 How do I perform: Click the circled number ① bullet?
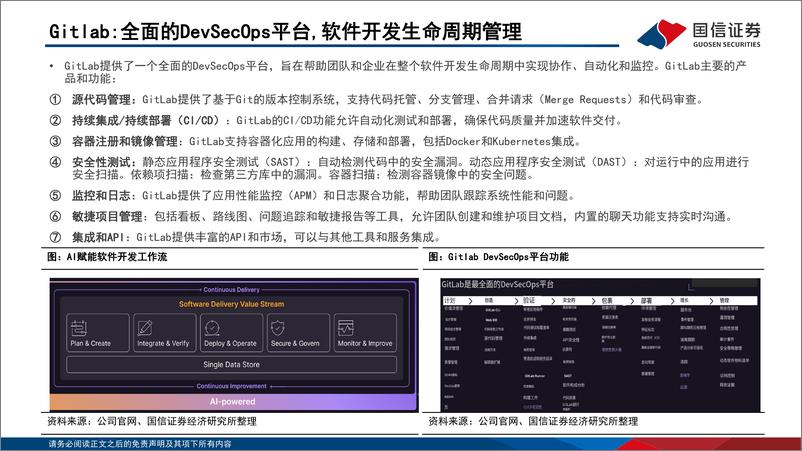pos(55,100)
